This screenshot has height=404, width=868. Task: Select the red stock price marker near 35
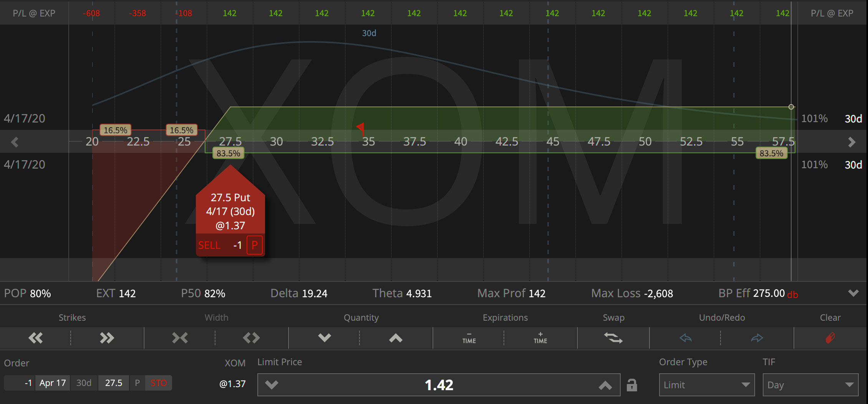(x=361, y=128)
